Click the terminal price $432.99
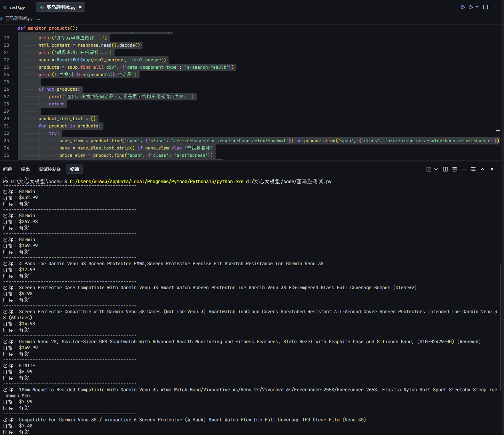The image size is (504, 435). [28, 198]
